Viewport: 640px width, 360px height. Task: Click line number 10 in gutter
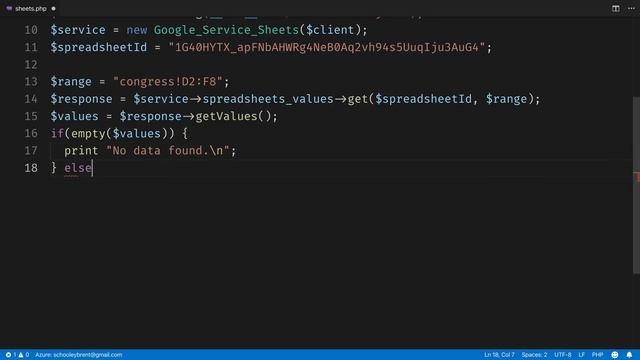pyautogui.click(x=31, y=30)
